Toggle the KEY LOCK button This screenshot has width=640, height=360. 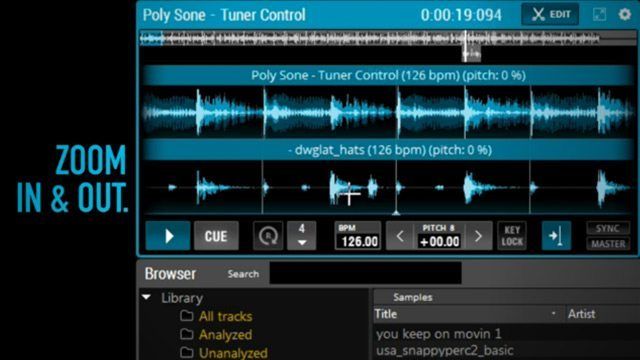[512, 236]
